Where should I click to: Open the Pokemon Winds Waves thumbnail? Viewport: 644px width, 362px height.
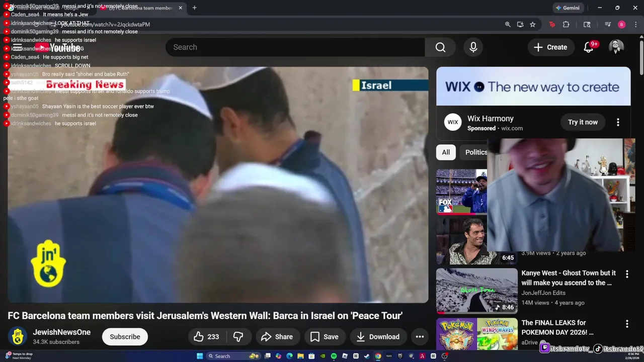pos(476,334)
